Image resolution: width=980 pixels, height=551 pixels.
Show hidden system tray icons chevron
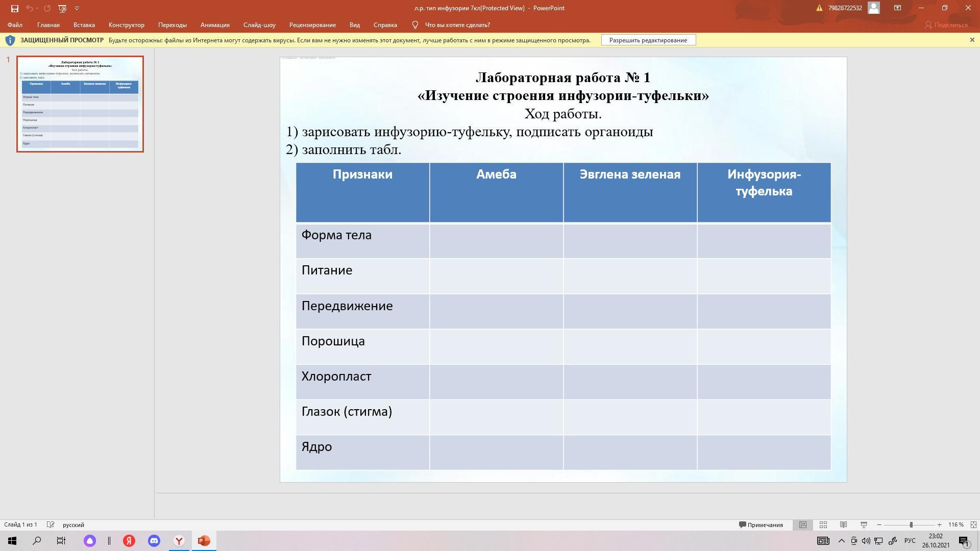842,541
